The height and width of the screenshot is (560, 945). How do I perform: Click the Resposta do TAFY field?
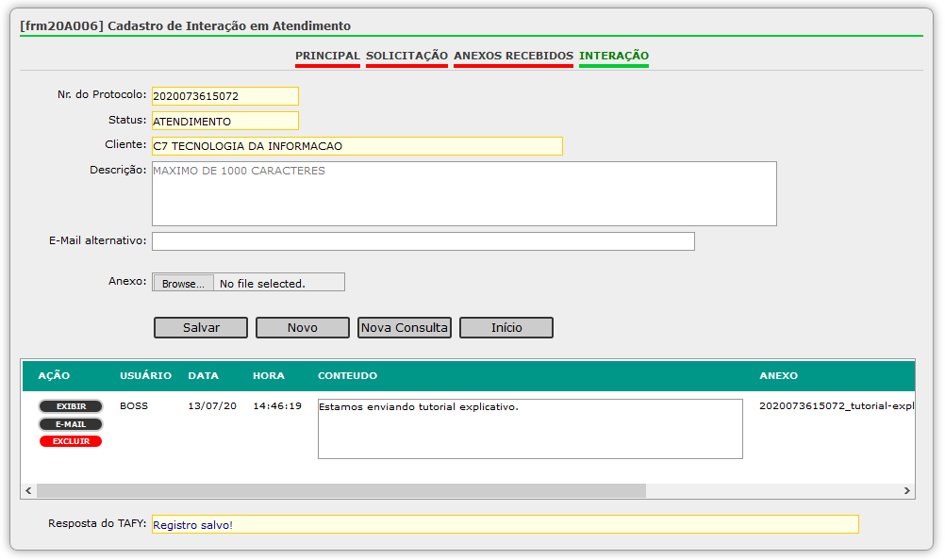pyautogui.click(x=506, y=524)
